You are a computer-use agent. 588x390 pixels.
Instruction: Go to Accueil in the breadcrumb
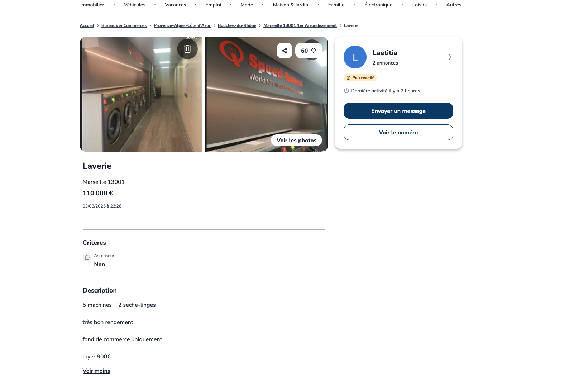click(x=87, y=25)
